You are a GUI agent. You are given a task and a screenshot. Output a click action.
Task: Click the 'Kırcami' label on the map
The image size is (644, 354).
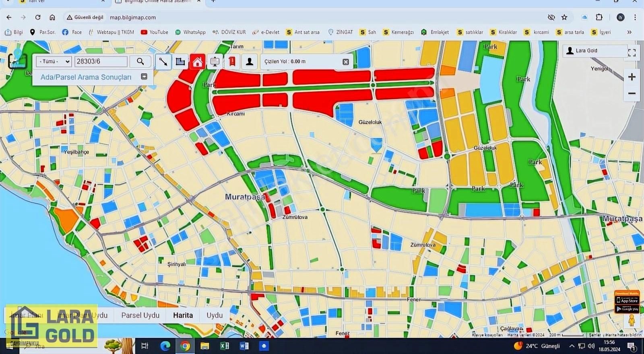pos(235,114)
